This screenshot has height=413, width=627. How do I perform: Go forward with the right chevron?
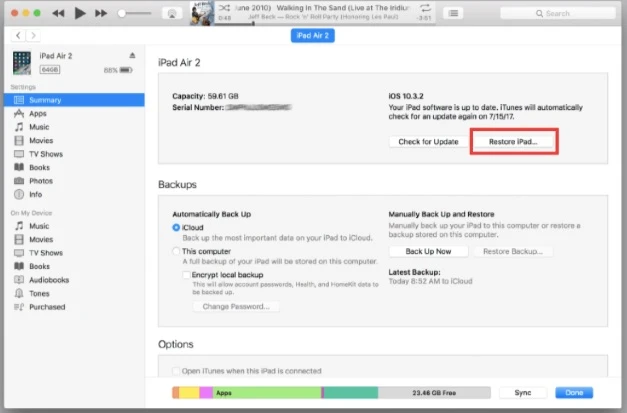coord(33,36)
